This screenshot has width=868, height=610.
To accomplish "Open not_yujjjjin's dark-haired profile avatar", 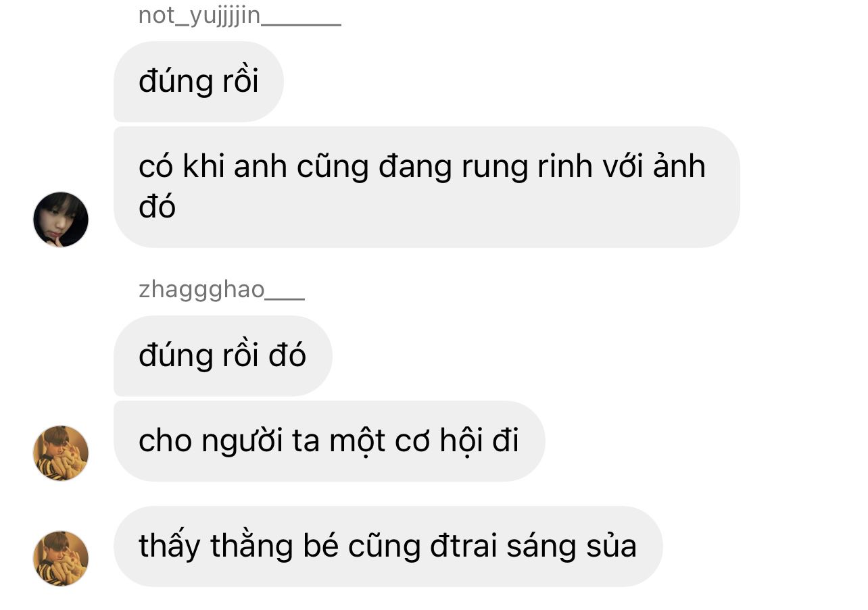I will [61, 220].
